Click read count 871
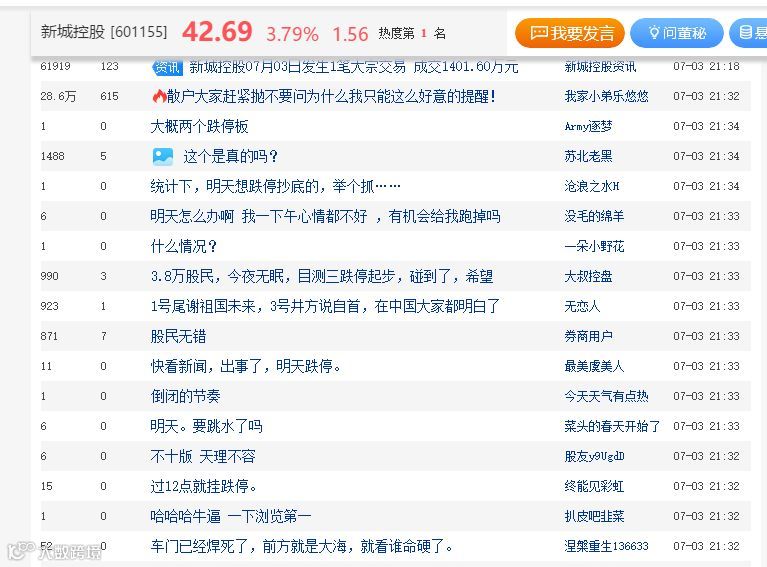Screen dimensions: 767x567 (x=49, y=336)
